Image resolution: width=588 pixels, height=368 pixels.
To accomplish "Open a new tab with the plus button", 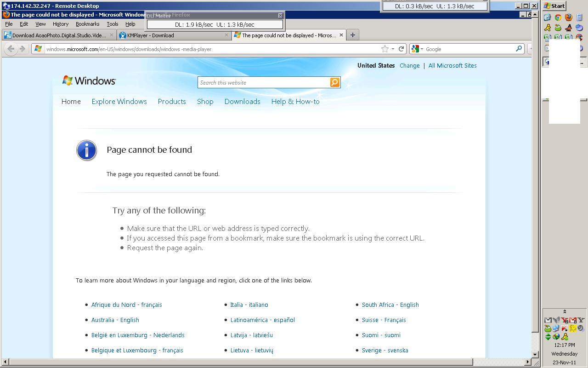I will point(353,35).
